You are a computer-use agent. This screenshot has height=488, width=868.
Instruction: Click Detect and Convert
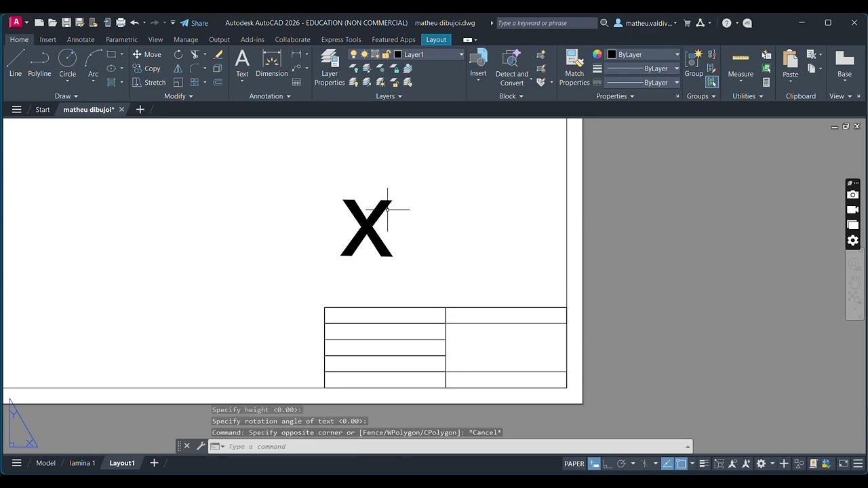tap(512, 68)
